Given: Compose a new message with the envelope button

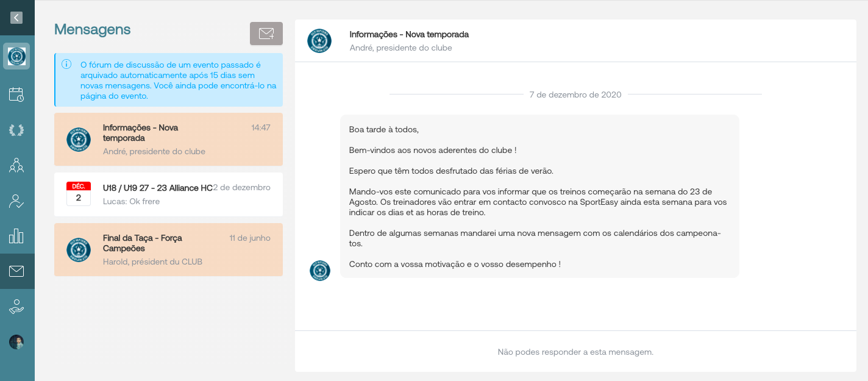Looking at the screenshot, I should (266, 34).
